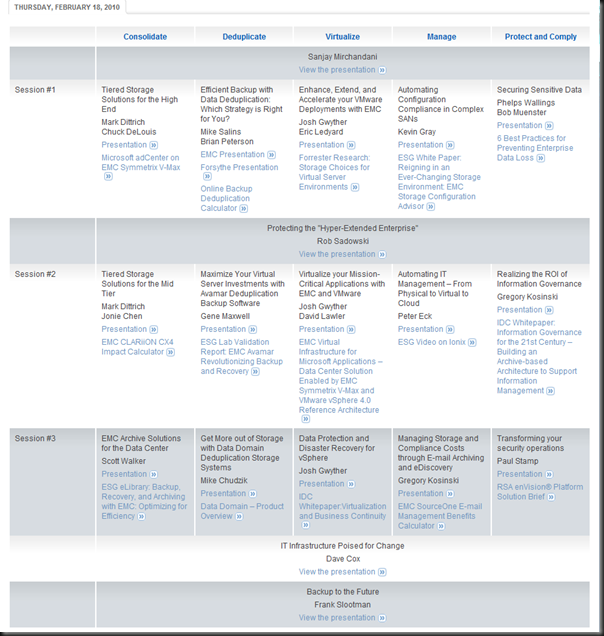This screenshot has width=604, height=636.
Task: Select the Manage column header
Action: pyautogui.click(x=441, y=37)
